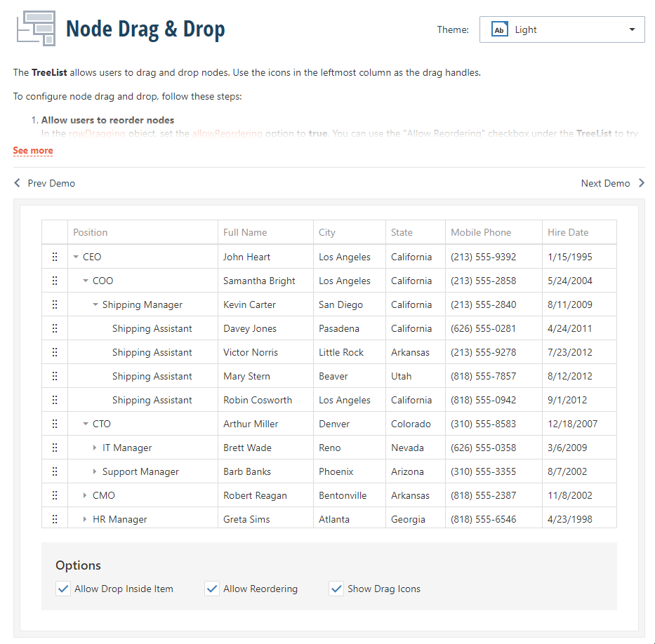
Task: Click drag handle for Support Manager row
Action: point(55,471)
